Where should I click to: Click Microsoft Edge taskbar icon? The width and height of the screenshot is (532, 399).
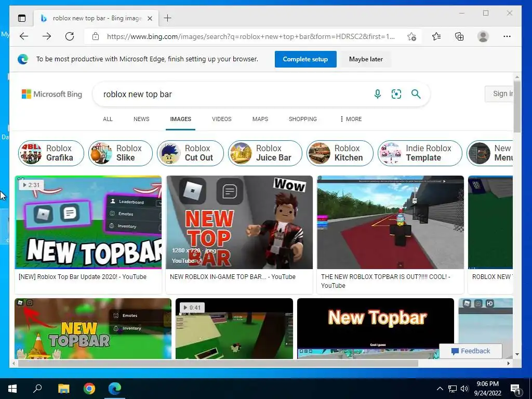pos(115,389)
